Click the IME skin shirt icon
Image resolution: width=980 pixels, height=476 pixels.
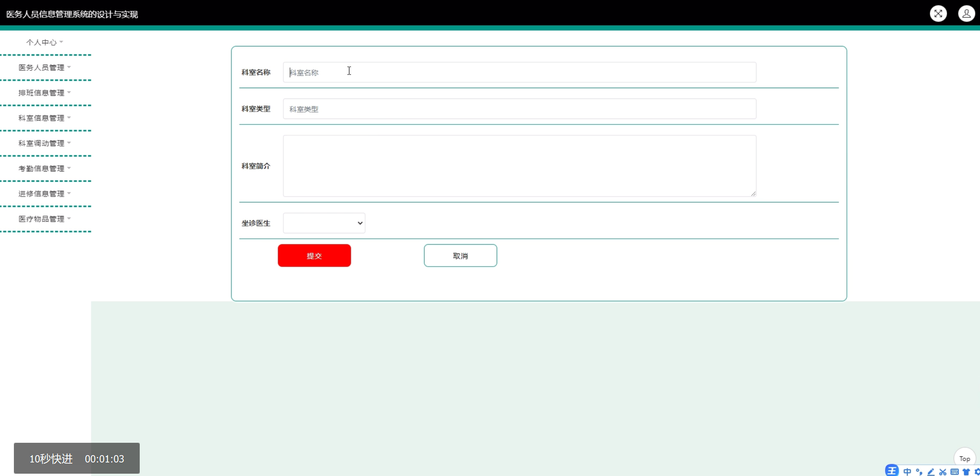click(966, 472)
